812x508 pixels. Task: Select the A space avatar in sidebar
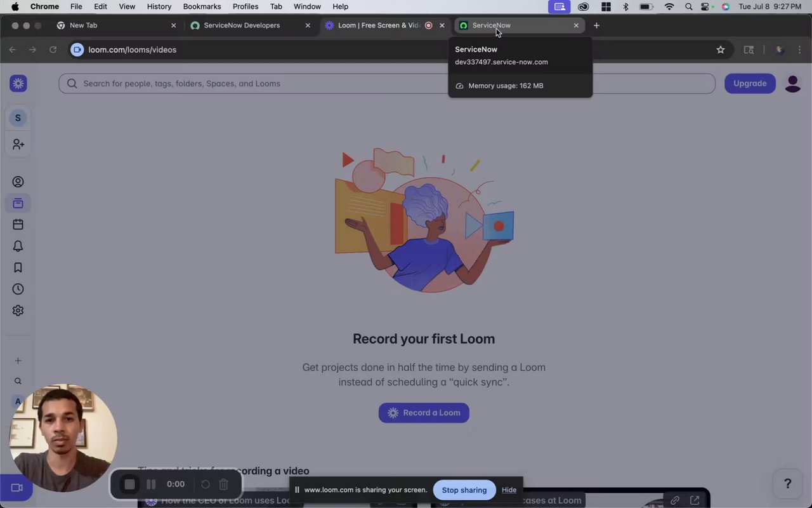[x=18, y=401]
